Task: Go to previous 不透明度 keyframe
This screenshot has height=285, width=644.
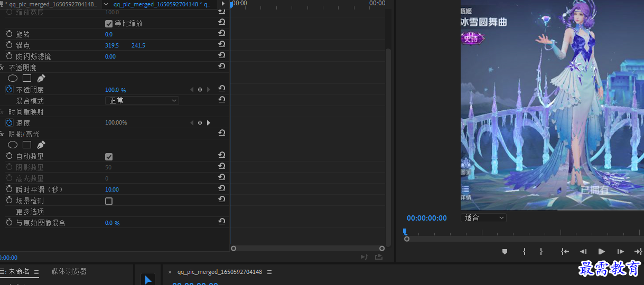Action: pyautogui.click(x=191, y=90)
